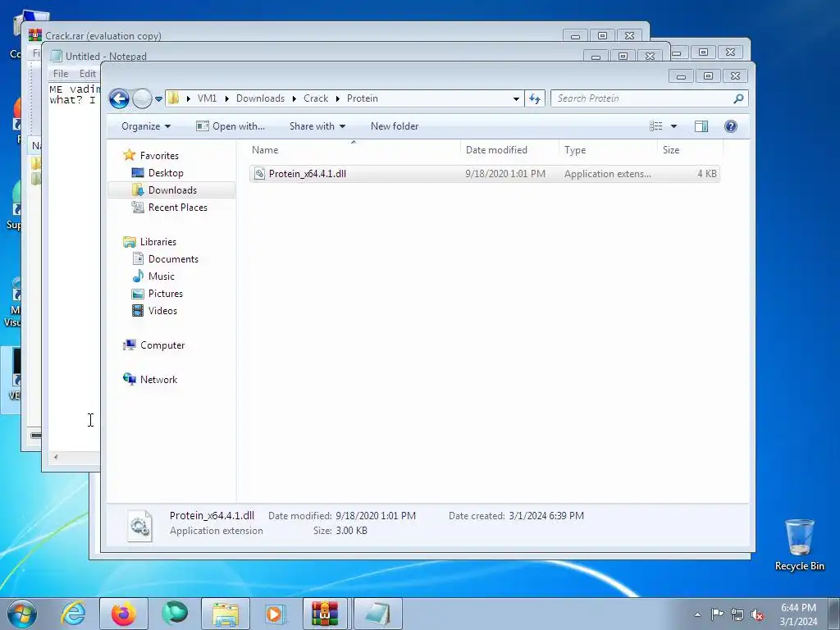The height and width of the screenshot is (630, 840).
Task: Show hidden tray icons arrow
Action: (x=697, y=614)
